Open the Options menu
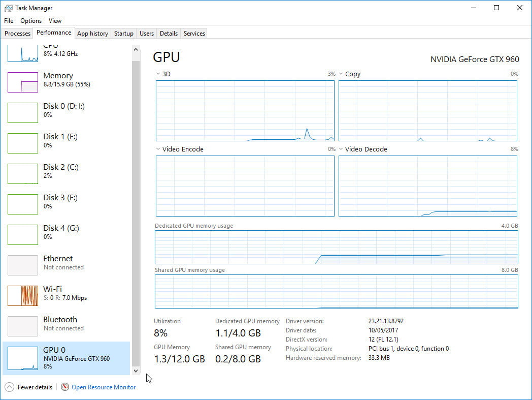Image resolution: width=532 pixels, height=400 pixels. pos(31,21)
